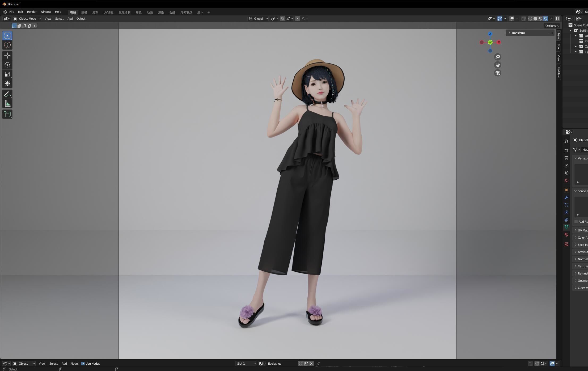
Task: Open the Particles properties tab icon
Action: click(566, 205)
